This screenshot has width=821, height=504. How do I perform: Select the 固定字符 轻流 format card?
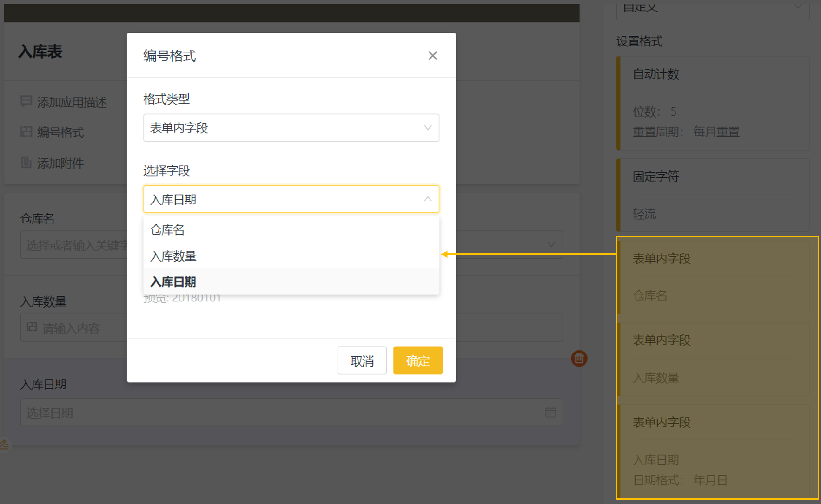click(713, 195)
